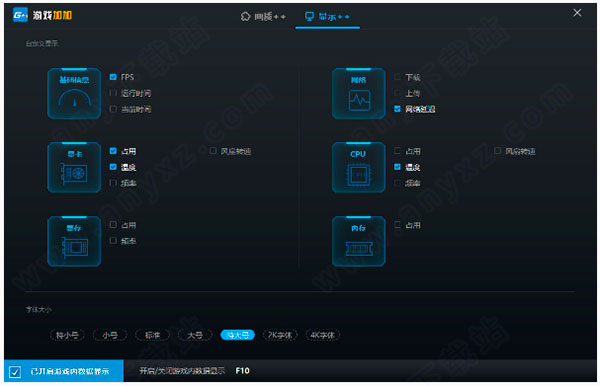This screenshot has width=600, height=386.
Task: Uncheck the FPS checkbox
Action: [x=113, y=77]
